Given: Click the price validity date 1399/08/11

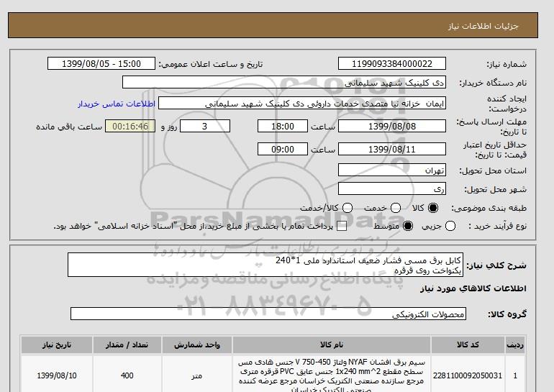Looking at the screenshot, I should (392, 149).
